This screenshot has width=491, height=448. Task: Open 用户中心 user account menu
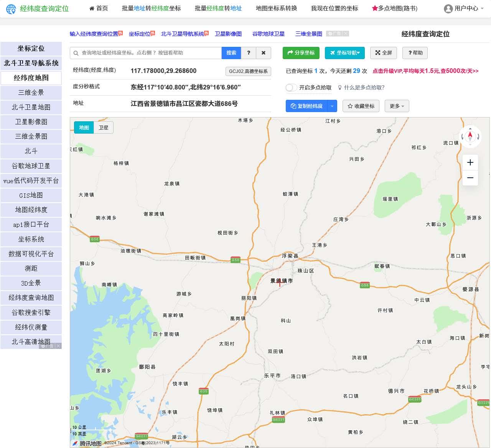pyautogui.click(x=464, y=8)
